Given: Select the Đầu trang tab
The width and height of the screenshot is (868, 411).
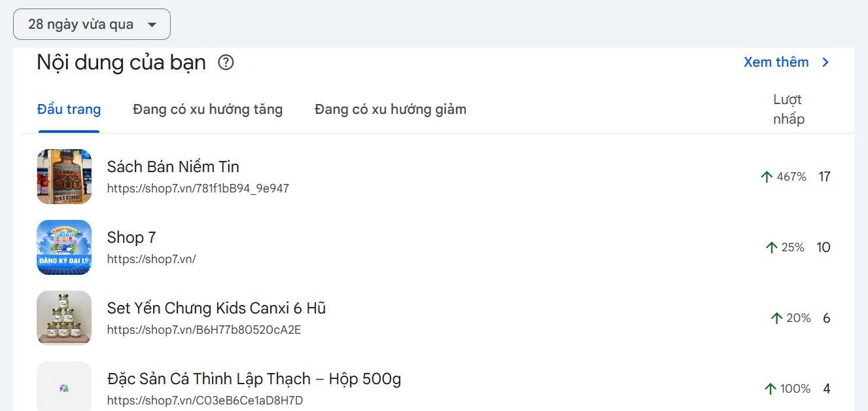Looking at the screenshot, I should [x=69, y=109].
